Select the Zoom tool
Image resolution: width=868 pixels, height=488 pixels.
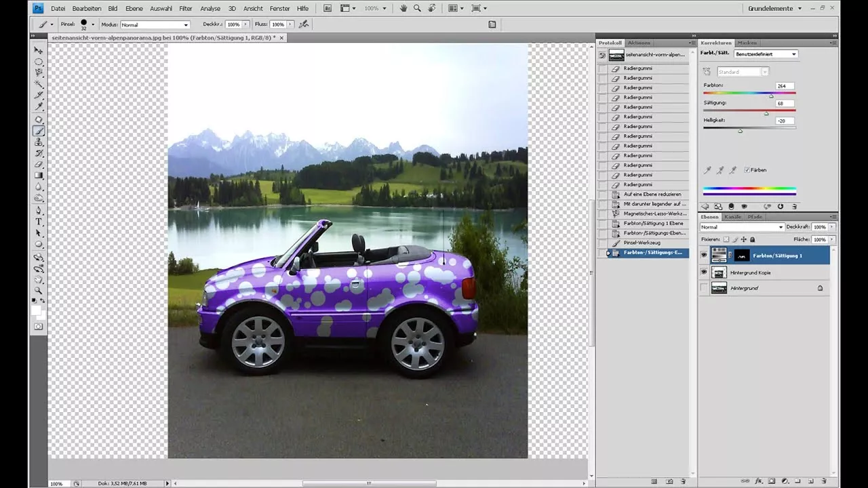(x=39, y=289)
